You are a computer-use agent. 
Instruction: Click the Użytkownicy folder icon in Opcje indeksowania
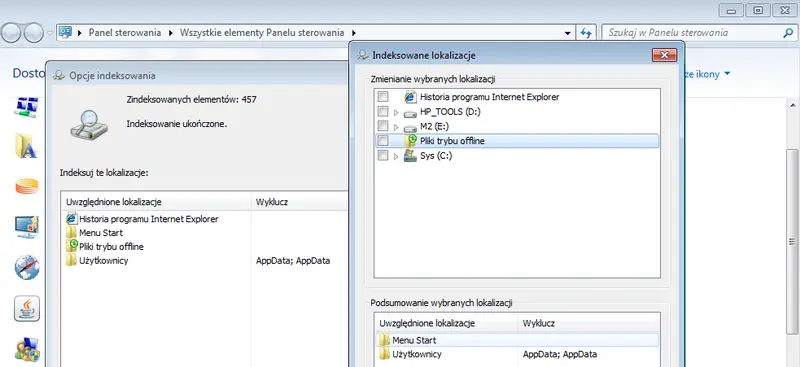pyautogui.click(x=71, y=260)
